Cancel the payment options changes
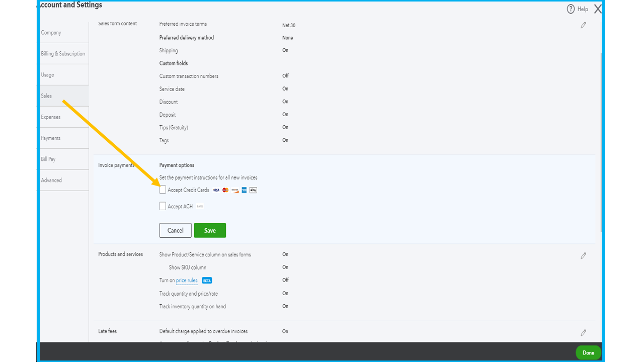This screenshot has height=362, width=644. pos(175,230)
